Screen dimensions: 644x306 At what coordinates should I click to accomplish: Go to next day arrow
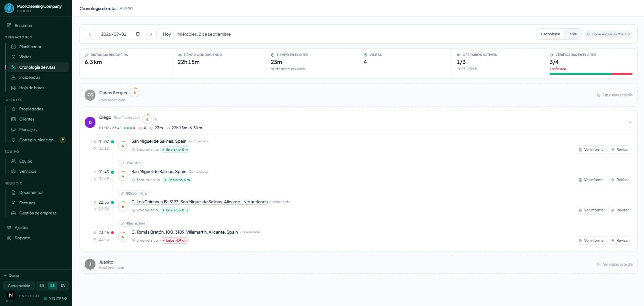pos(151,34)
